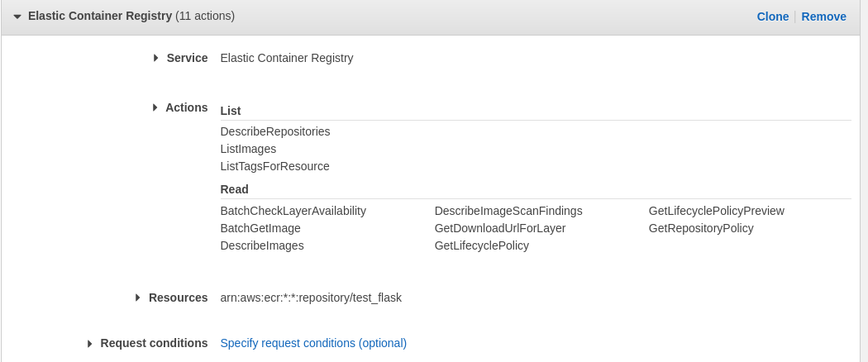Clone the Elastic Container Registry statement
868x362 pixels.
click(773, 17)
